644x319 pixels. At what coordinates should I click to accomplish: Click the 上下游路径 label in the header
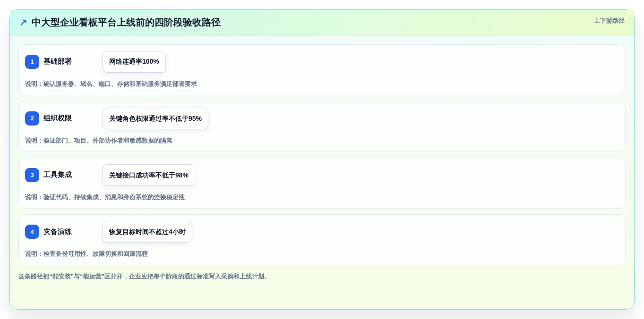609,21
